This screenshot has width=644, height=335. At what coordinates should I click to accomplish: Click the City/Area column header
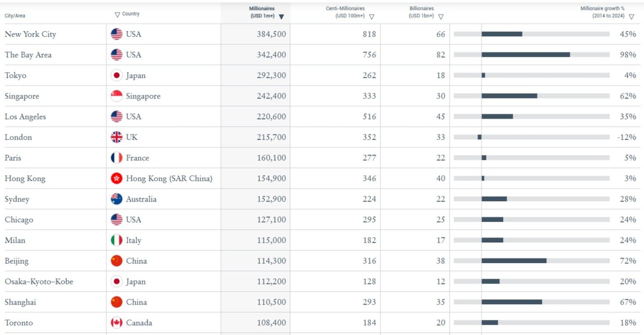[x=15, y=16]
